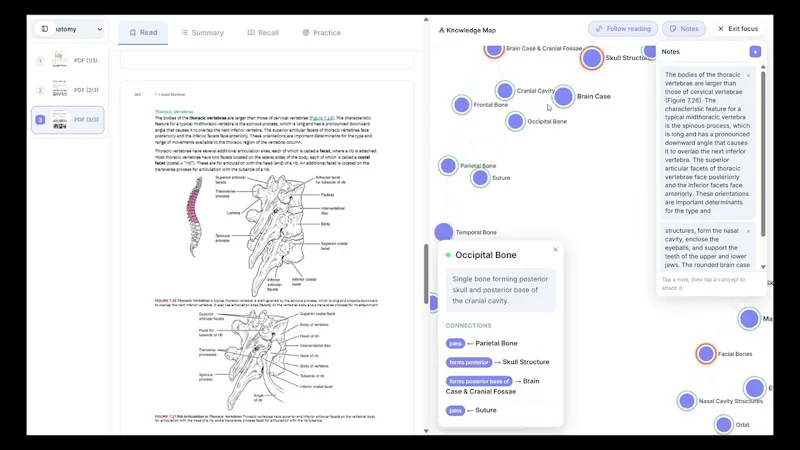
Task: Toggle Follow reading mode
Action: pyautogui.click(x=623, y=29)
